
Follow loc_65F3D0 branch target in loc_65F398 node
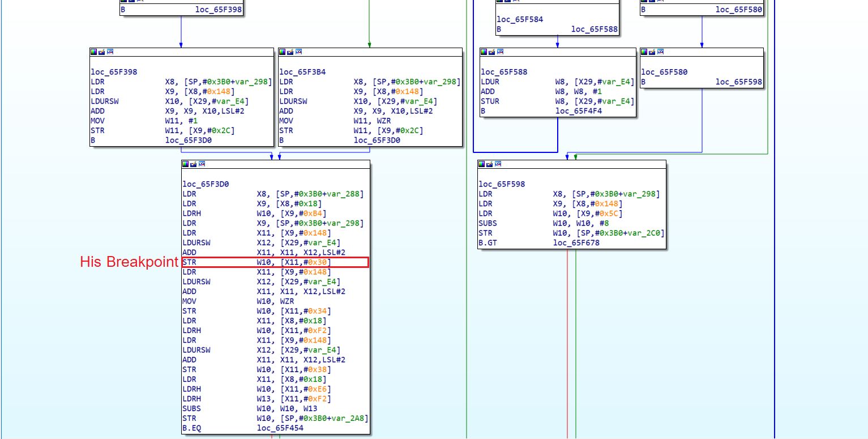point(189,140)
